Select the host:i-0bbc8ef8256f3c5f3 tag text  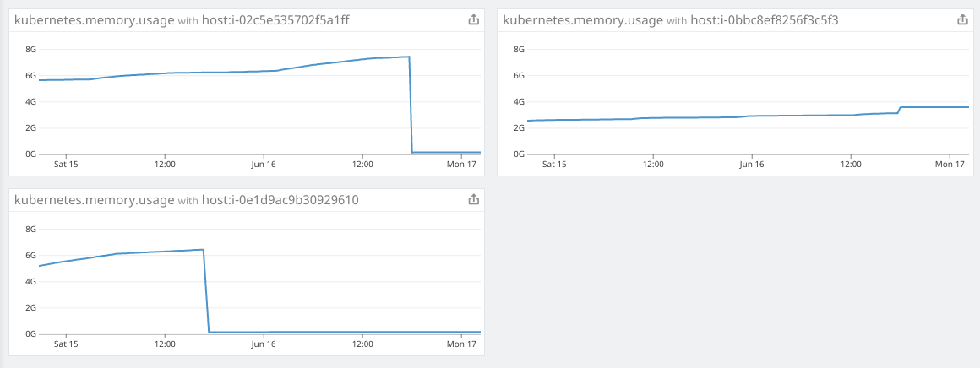765,20
